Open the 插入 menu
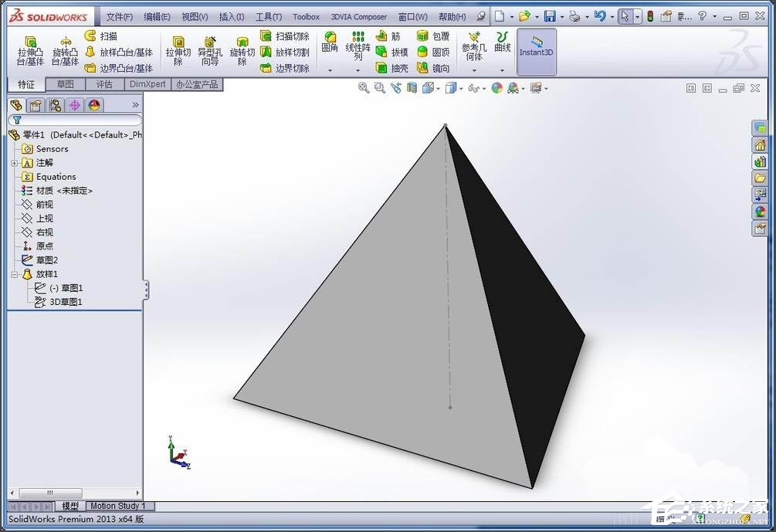Viewport: 776px width, 532px height. tap(232, 15)
